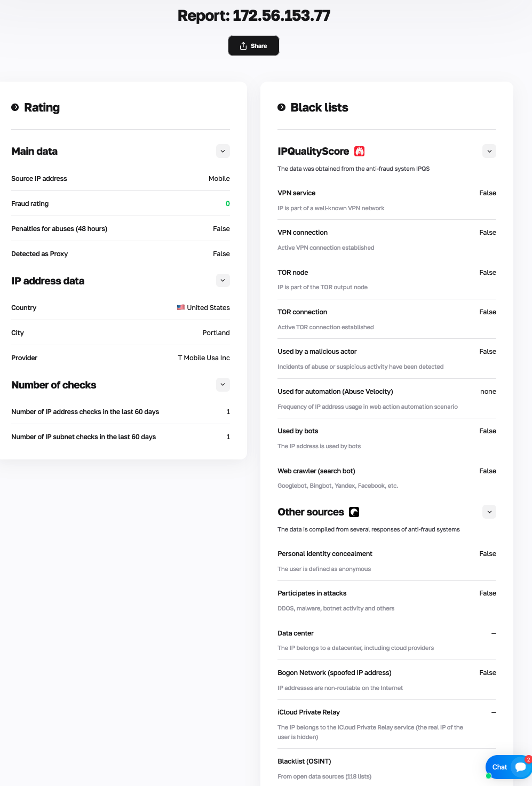Collapse the IP address data section
The height and width of the screenshot is (786, 532).
[x=223, y=280]
